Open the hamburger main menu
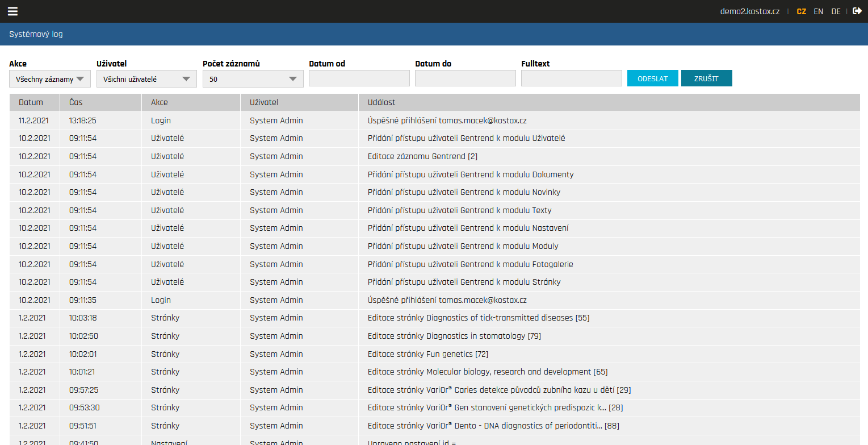Image resolution: width=868 pixels, height=445 pixels. pos(12,11)
